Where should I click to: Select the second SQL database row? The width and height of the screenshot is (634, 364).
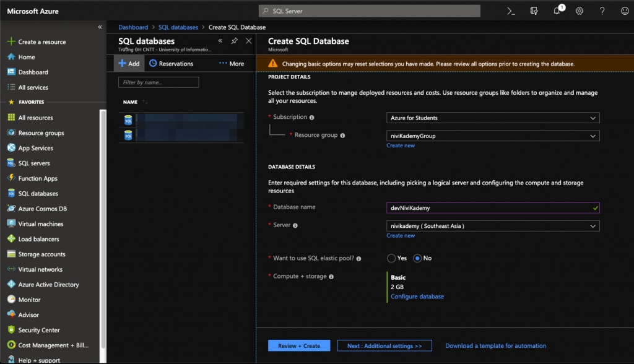pyautogui.click(x=181, y=135)
